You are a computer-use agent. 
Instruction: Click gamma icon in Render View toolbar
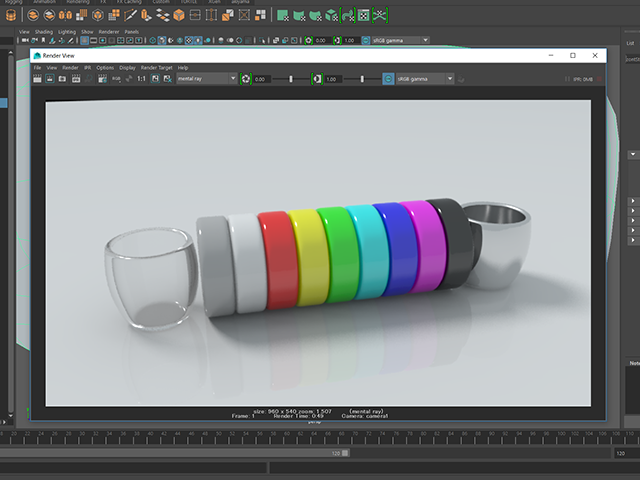pyautogui.click(x=317, y=79)
